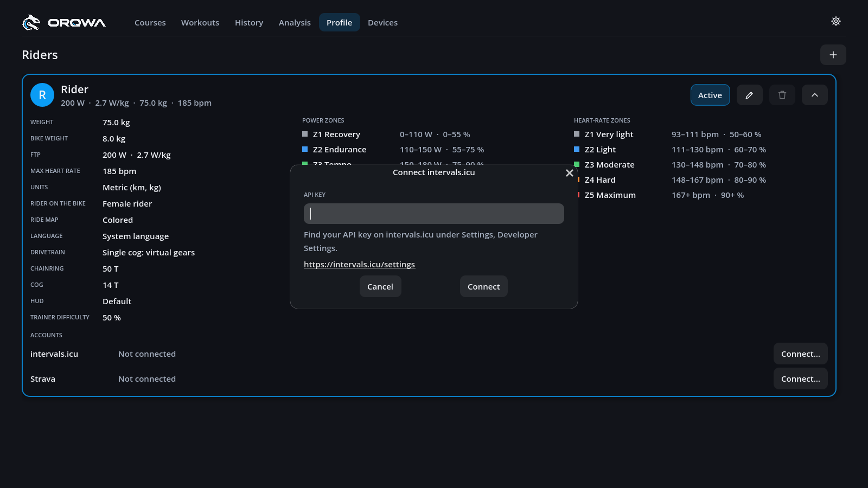Click the 'Female rider' value
This screenshot has width=868, height=488.
(x=127, y=204)
